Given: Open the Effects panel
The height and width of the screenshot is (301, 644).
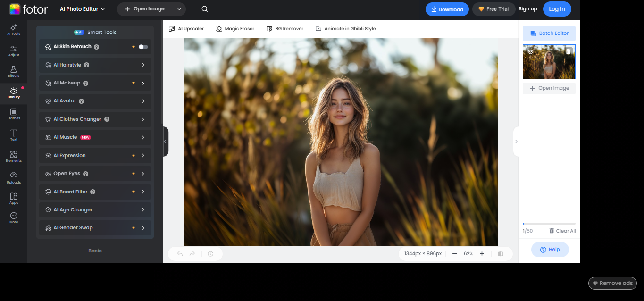Looking at the screenshot, I should tap(14, 71).
